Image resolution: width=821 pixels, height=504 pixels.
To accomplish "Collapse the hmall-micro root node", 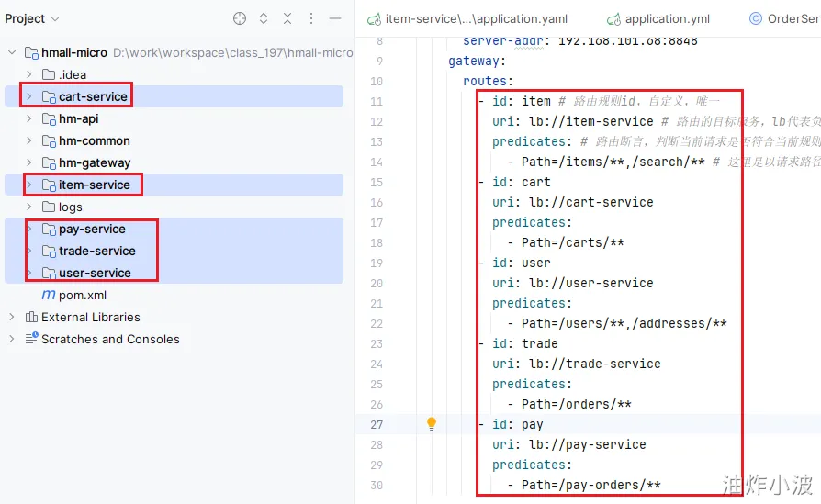I will (12, 52).
